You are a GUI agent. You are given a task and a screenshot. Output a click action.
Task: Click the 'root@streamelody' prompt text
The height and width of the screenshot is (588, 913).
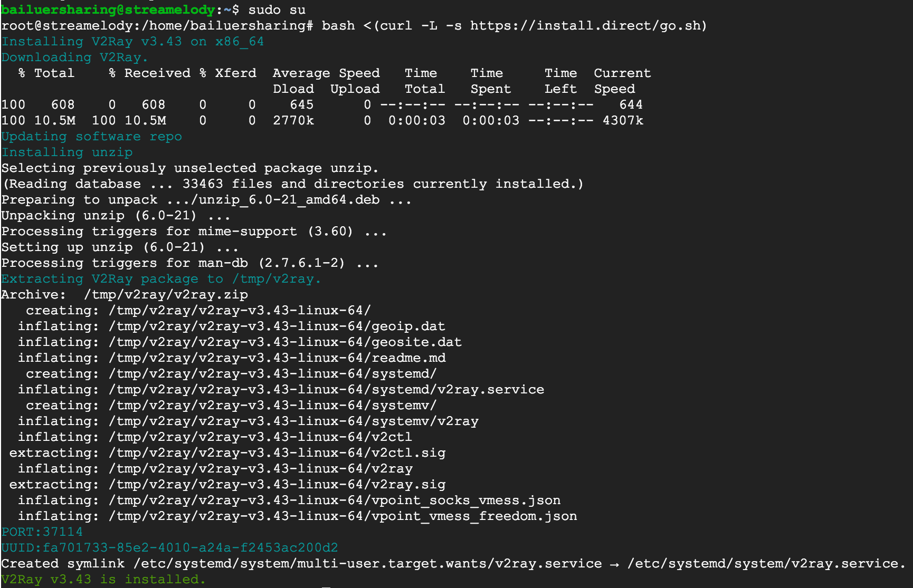coord(67,26)
